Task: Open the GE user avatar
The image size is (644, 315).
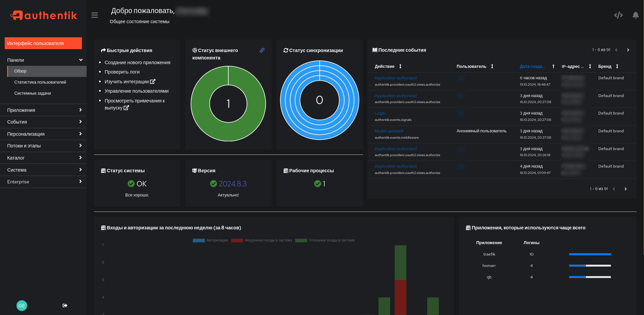Action: click(x=22, y=306)
